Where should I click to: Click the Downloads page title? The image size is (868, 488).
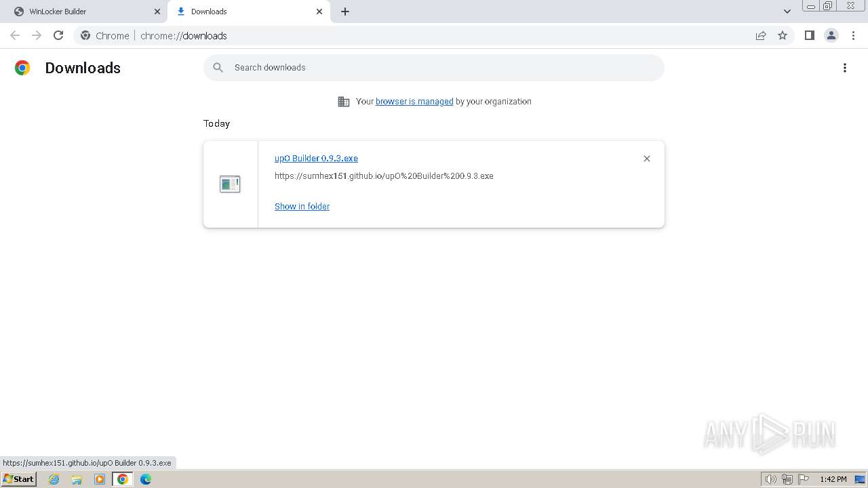coord(83,68)
